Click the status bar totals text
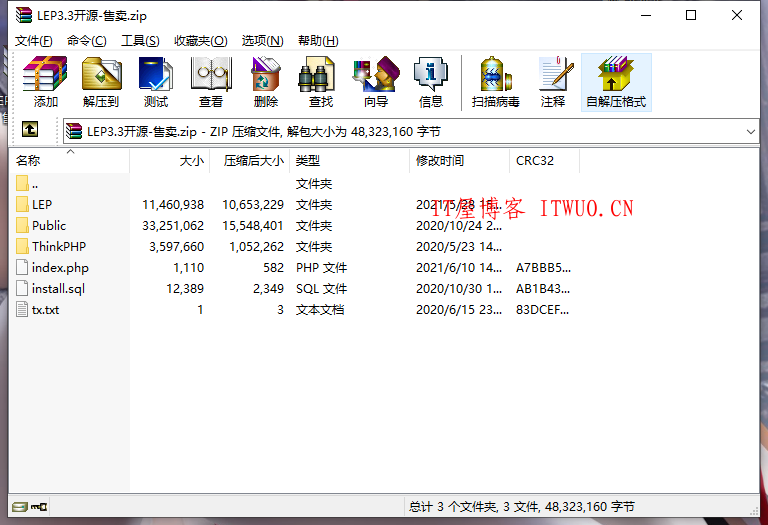 tap(522, 507)
